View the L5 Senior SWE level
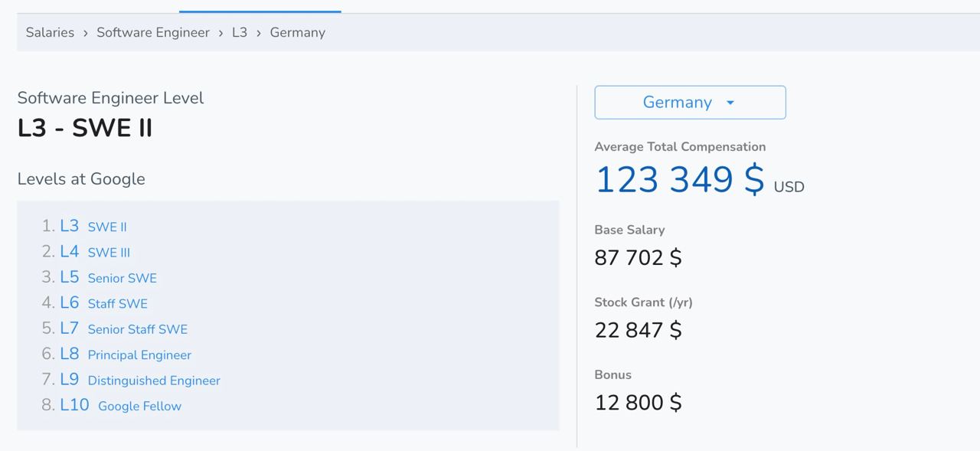Screen dimensions: 980x451 click(108, 277)
